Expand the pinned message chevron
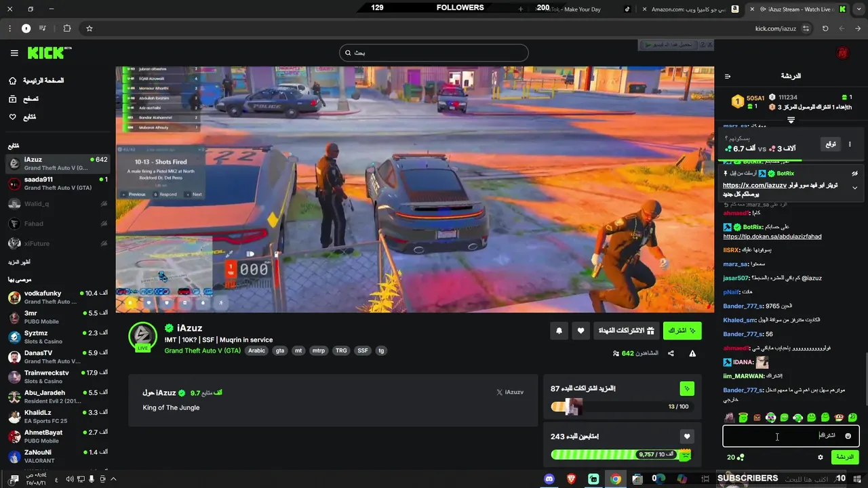 854,188
